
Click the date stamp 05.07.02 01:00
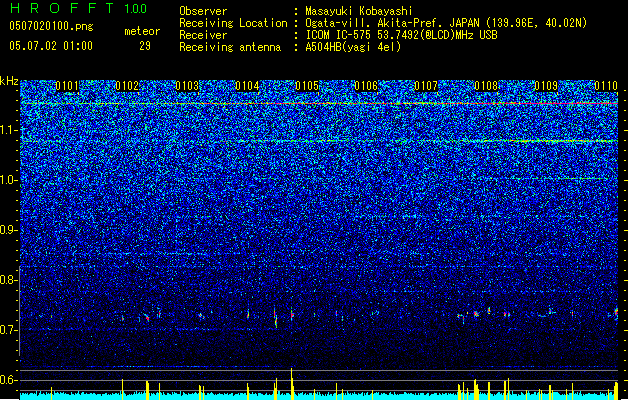click(x=51, y=46)
